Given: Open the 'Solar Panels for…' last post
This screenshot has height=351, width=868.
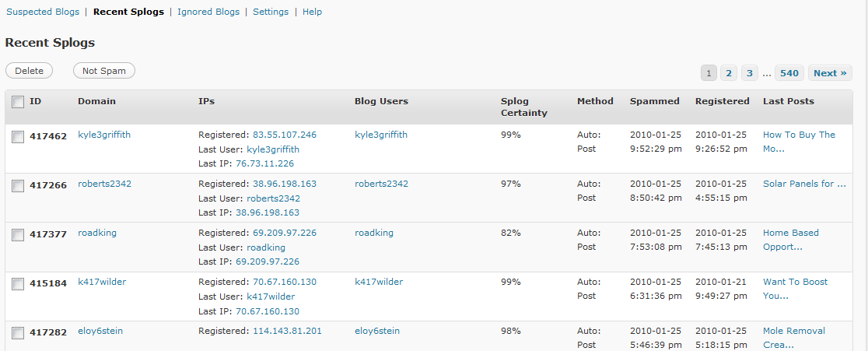Looking at the screenshot, I should (x=804, y=184).
